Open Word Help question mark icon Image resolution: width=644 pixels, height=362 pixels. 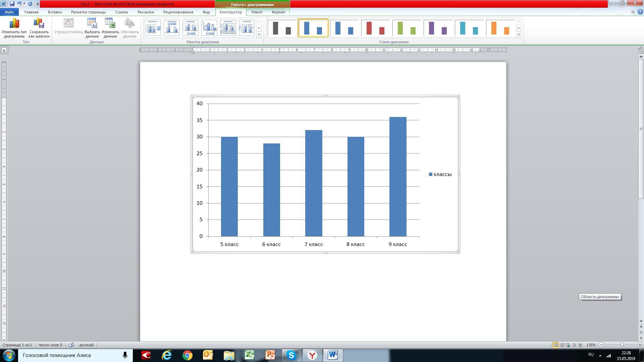(x=640, y=12)
